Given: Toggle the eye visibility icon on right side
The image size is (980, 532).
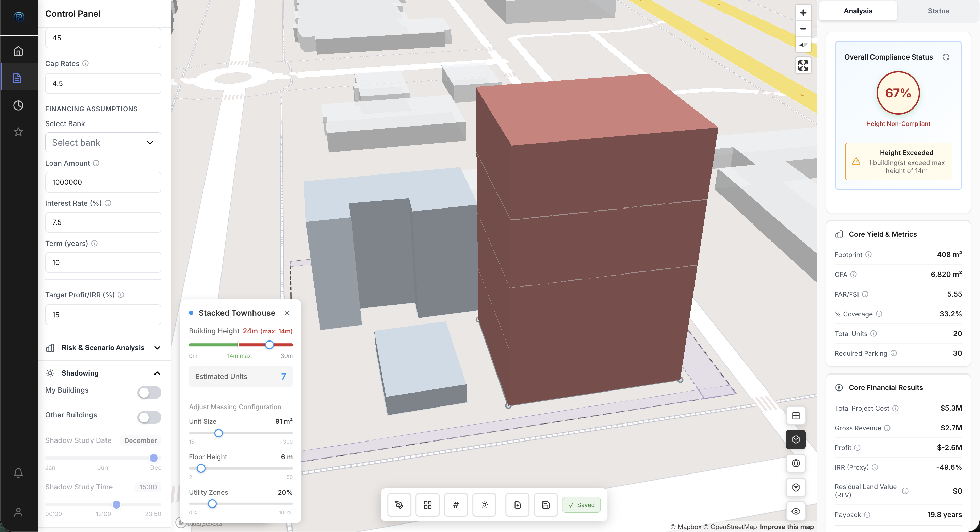Looking at the screenshot, I should click(x=796, y=511).
